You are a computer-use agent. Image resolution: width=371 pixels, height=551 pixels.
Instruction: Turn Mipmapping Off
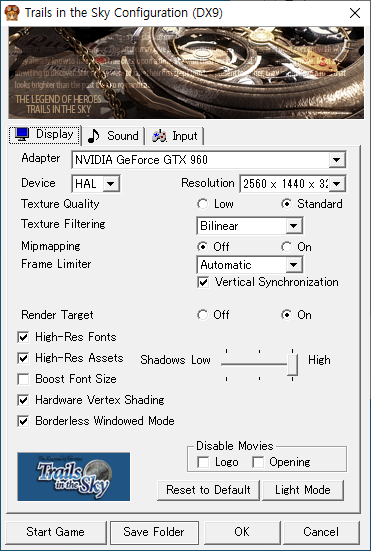coord(213,247)
